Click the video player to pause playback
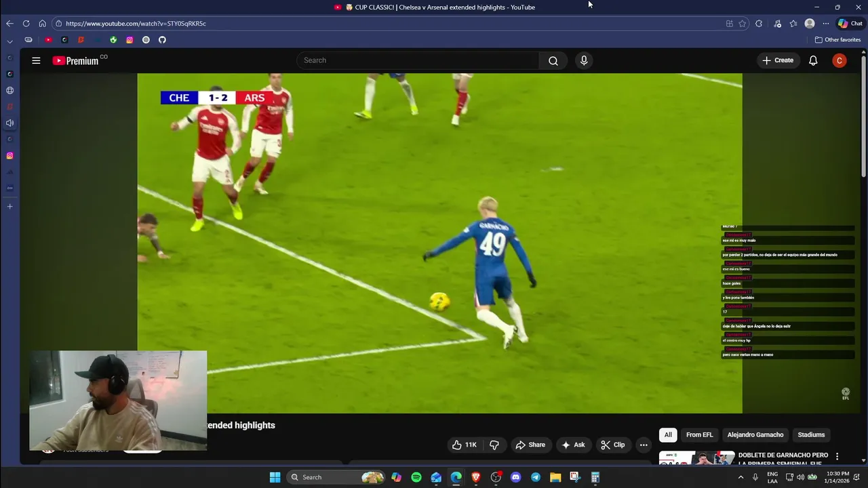 click(x=439, y=243)
